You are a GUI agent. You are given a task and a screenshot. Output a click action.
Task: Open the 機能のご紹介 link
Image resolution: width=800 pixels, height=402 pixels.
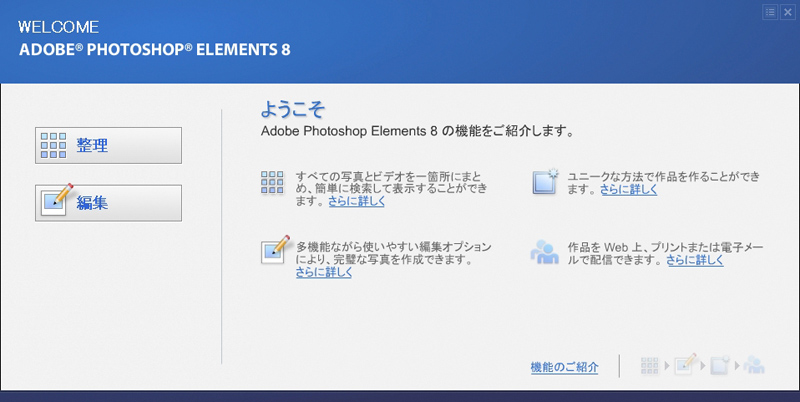coord(564,367)
